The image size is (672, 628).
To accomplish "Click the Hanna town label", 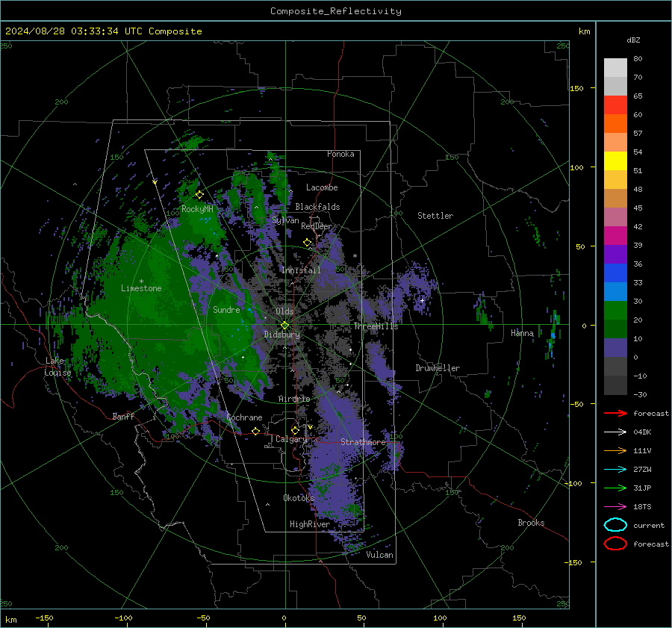I will coord(522,333).
